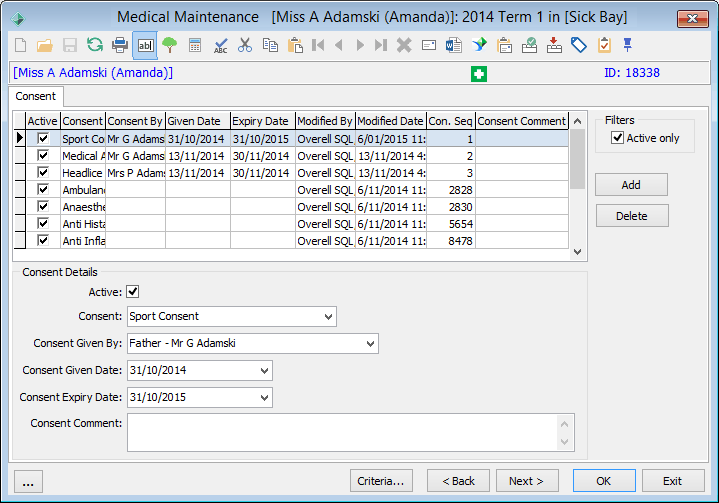Click the ellipsis '...' button
The height and width of the screenshot is (503, 719).
point(28,481)
